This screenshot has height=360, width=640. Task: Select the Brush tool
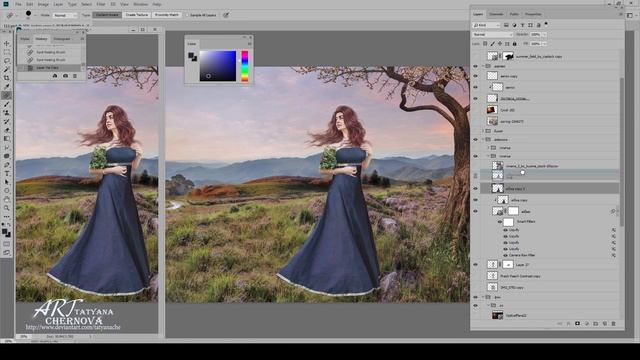click(x=7, y=104)
